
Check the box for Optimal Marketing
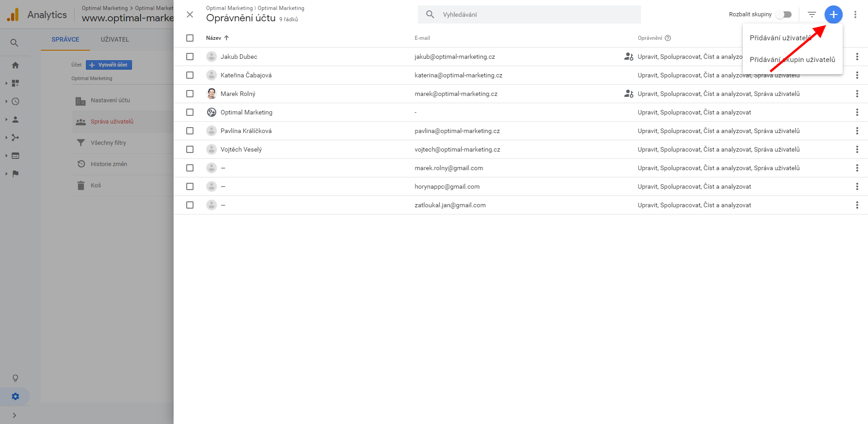[190, 112]
